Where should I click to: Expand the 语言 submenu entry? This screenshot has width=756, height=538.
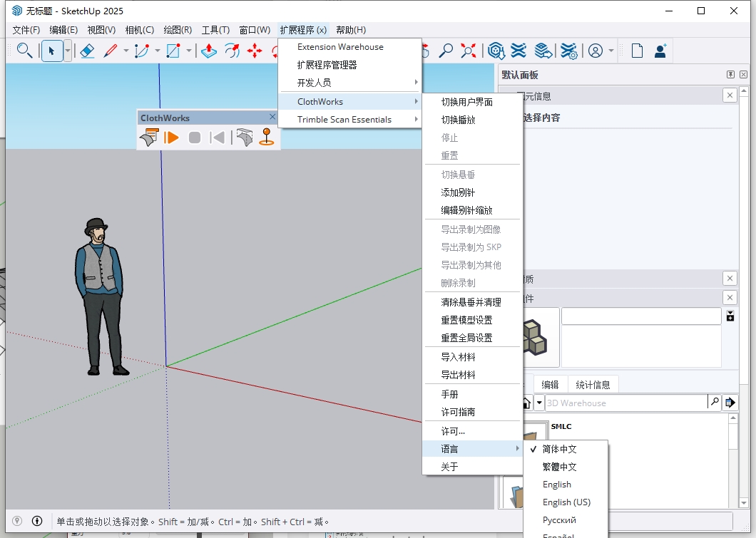pos(472,449)
